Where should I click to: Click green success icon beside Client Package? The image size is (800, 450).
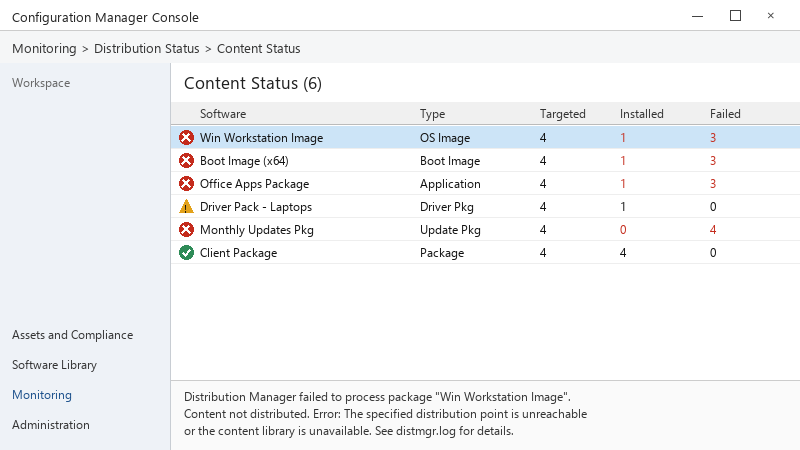pos(186,253)
